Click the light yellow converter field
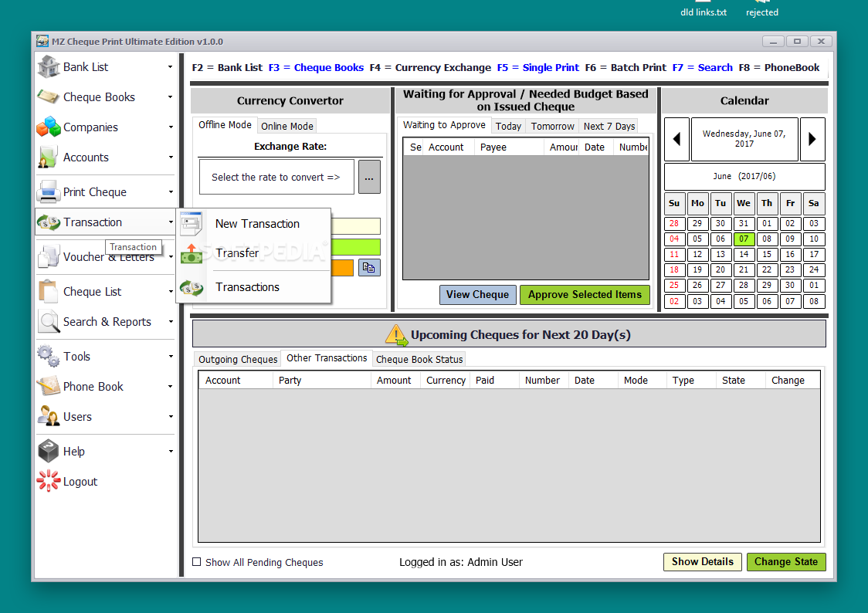Viewport: 868px width, 613px height. pos(355,226)
